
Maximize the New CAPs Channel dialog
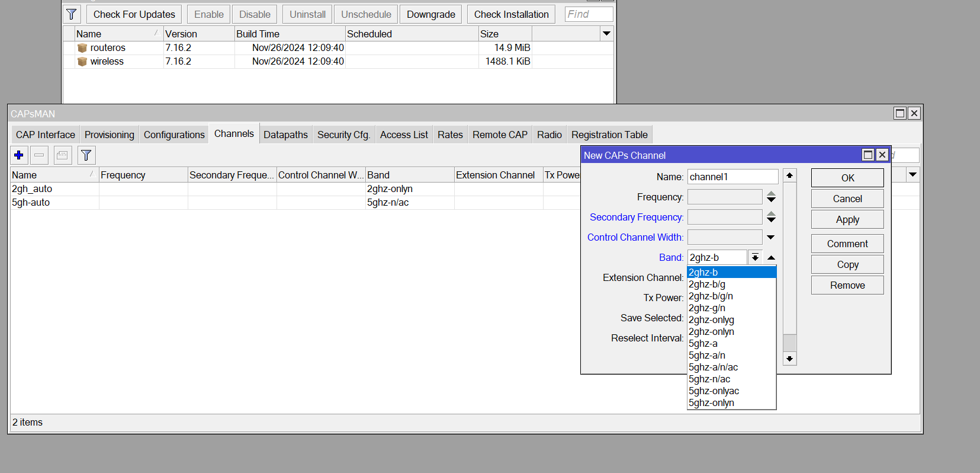(x=868, y=155)
